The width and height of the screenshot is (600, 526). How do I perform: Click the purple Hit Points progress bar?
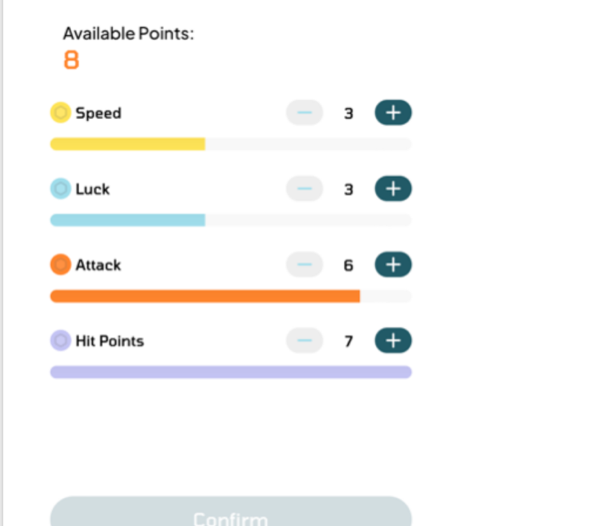(231, 372)
